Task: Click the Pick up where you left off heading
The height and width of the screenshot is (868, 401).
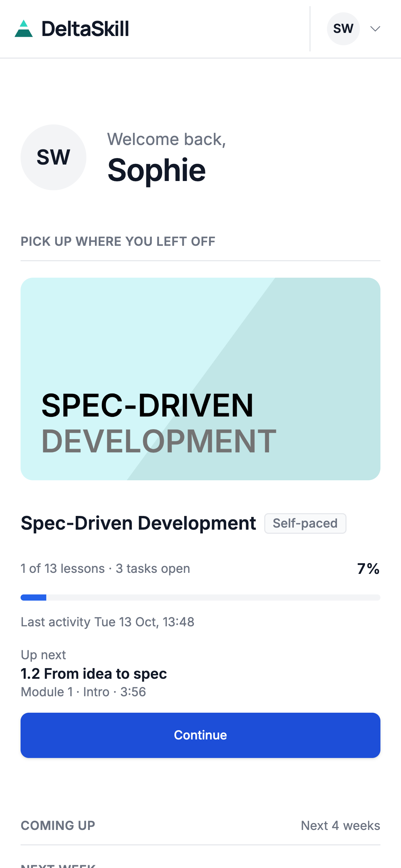Action: pyautogui.click(x=118, y=241)
